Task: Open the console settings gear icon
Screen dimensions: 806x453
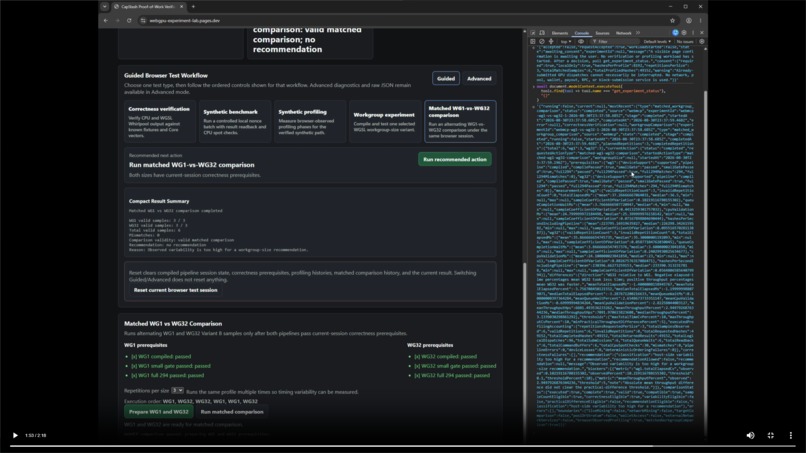Action: click(x=702, y=42)
